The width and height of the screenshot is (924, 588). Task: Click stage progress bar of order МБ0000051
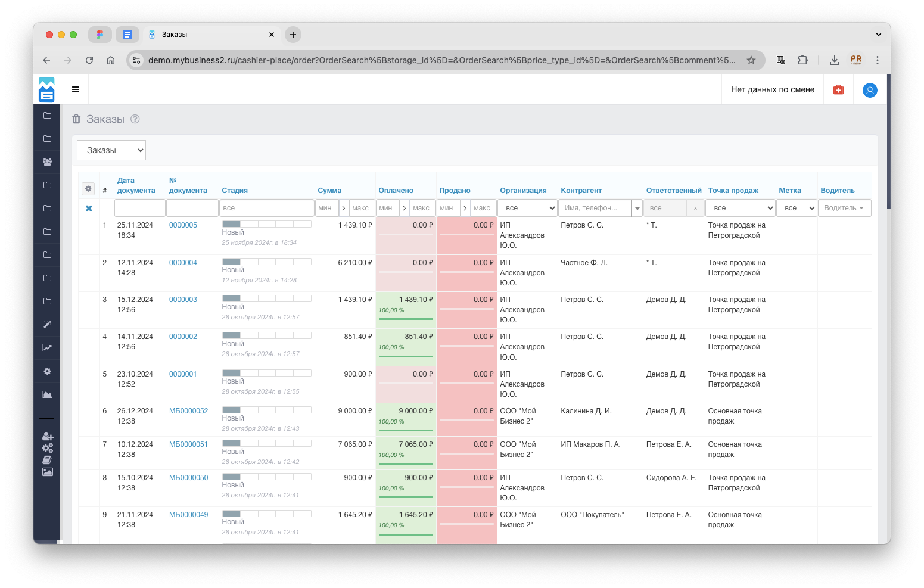click(266, 443)
